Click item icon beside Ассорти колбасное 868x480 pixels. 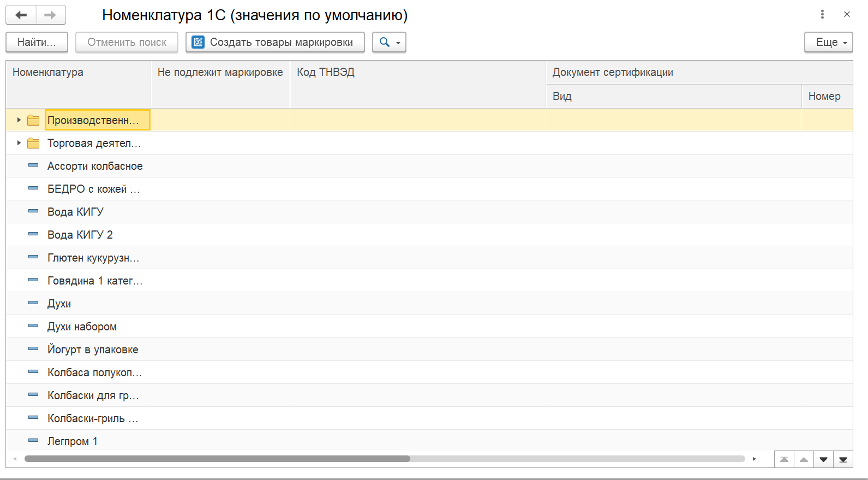click(33, 165)
